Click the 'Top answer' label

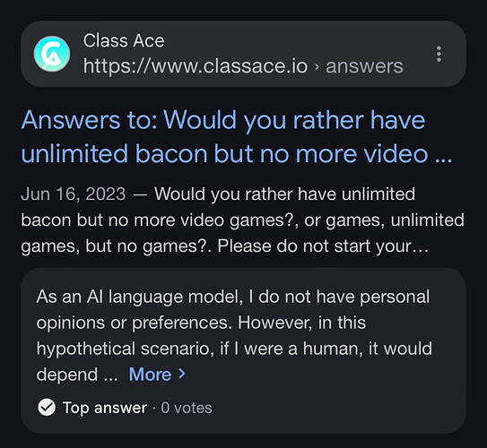(105, 408)
